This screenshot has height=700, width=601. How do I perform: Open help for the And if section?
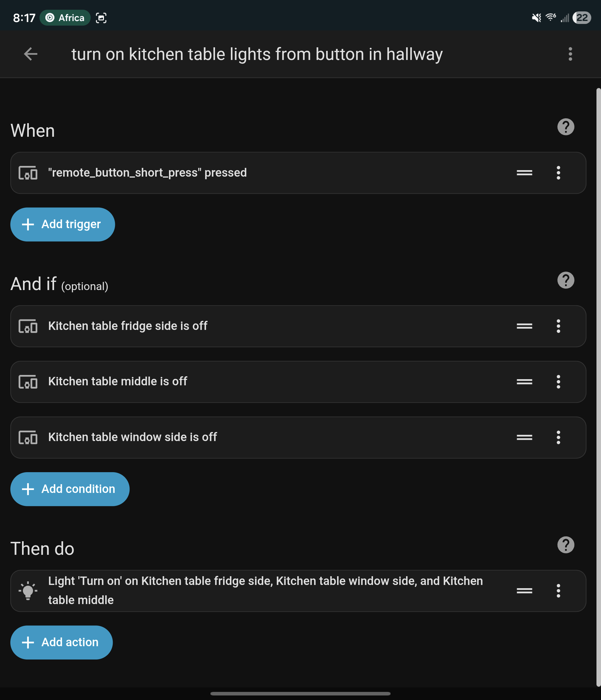566,280
